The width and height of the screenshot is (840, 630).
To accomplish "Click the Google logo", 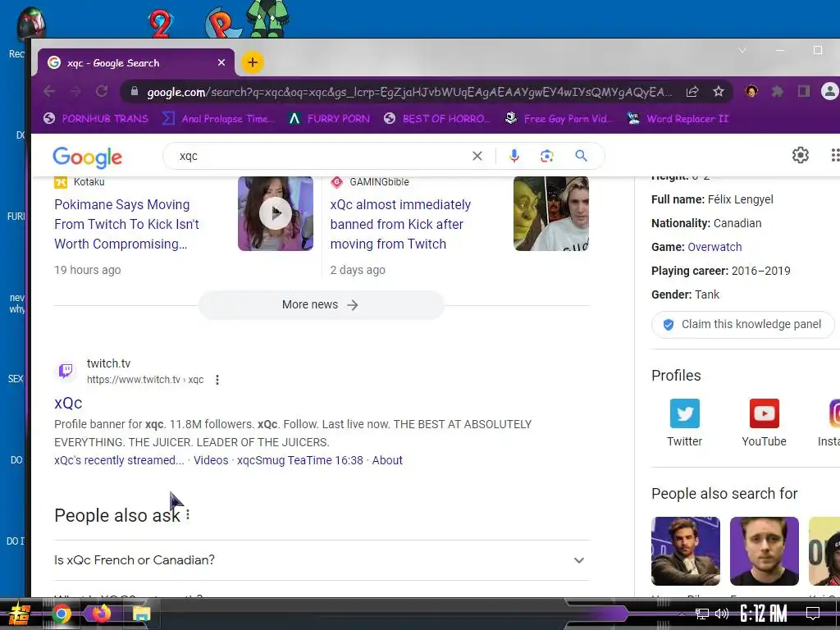I will [87, 157].
